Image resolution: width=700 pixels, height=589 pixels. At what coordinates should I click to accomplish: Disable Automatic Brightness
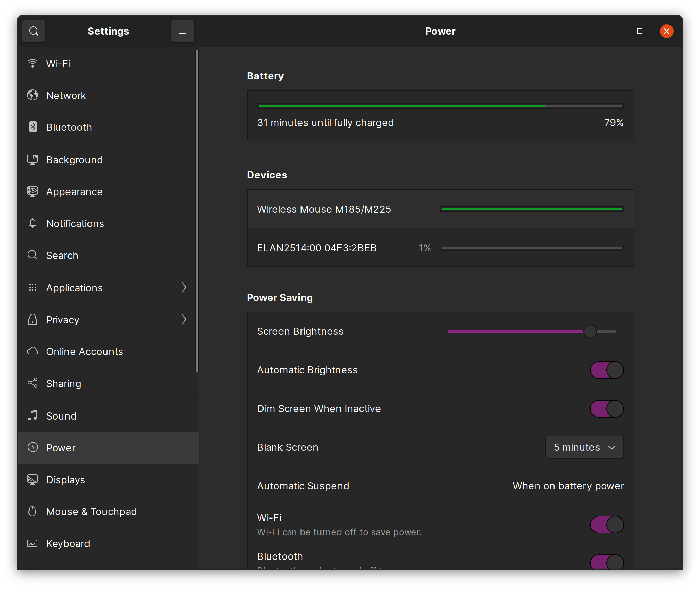[x=606, y=370]
